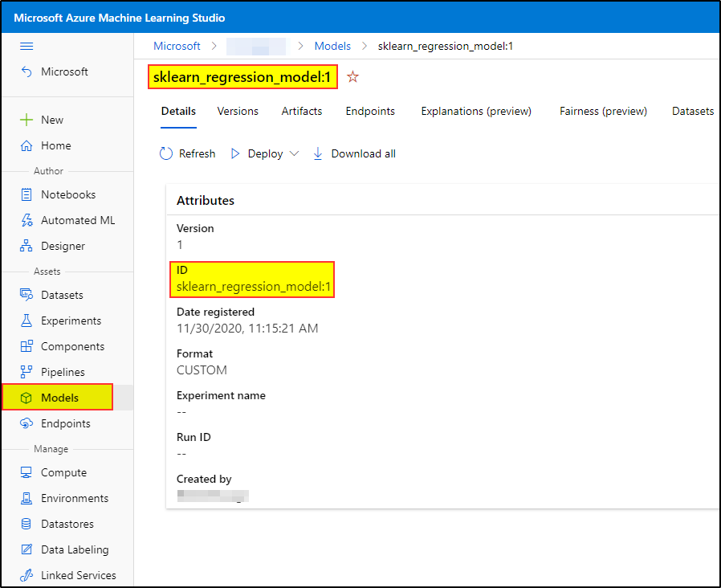The image size is (721, 588).
Task: Open the Datasets tab in model page
Action: [693, 112]
